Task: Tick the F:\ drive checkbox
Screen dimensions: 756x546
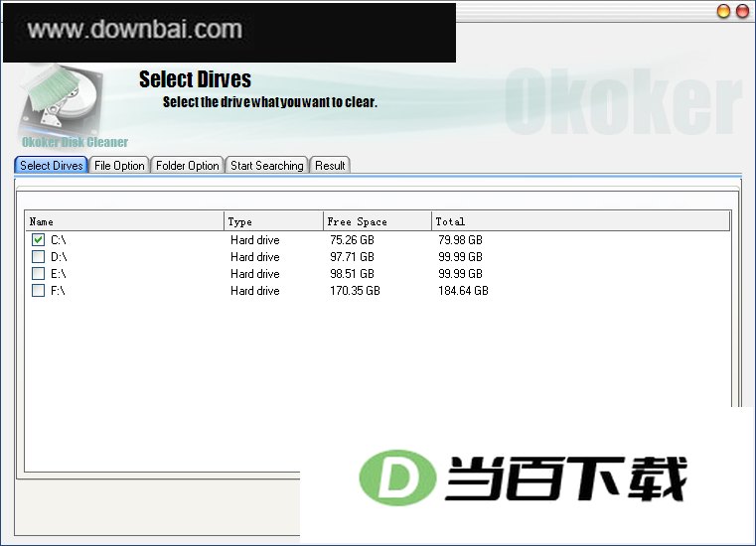Action: [38, 290]
